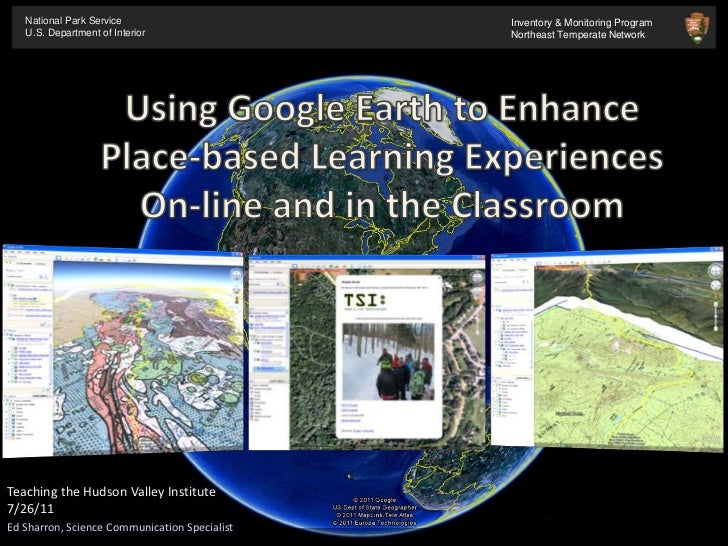The width and height of the screenshot is (728, 546).
Task: Click the 'National Park Service' header text
Action: (x=73, y=20)
